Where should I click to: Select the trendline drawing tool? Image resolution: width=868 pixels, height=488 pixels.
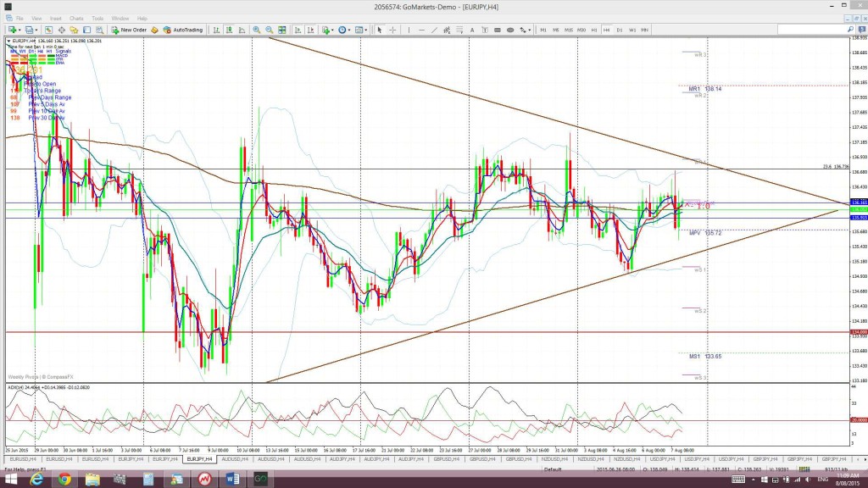pos(434,30)
